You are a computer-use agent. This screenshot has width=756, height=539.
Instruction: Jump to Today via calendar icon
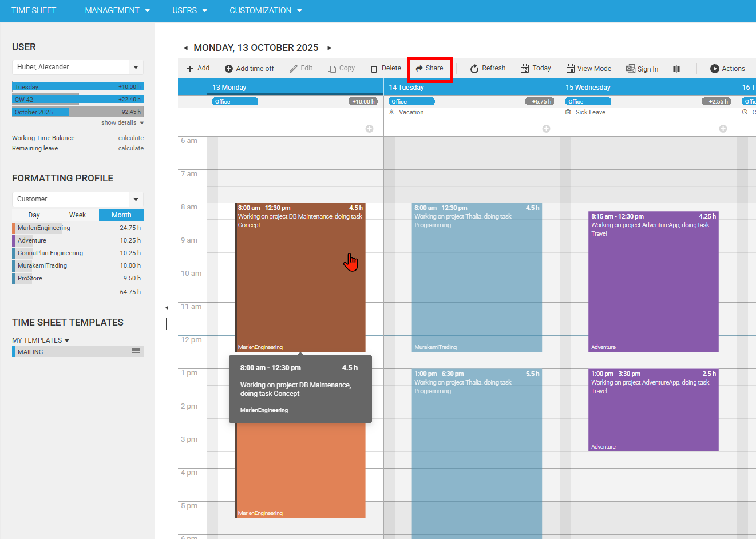click(525, 69)
